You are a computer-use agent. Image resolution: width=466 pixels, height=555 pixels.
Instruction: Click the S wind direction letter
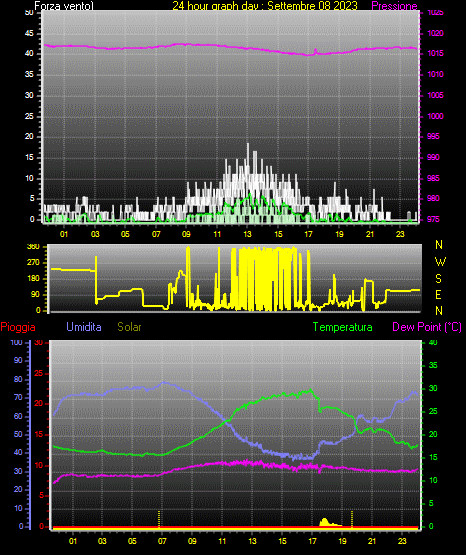438,279
